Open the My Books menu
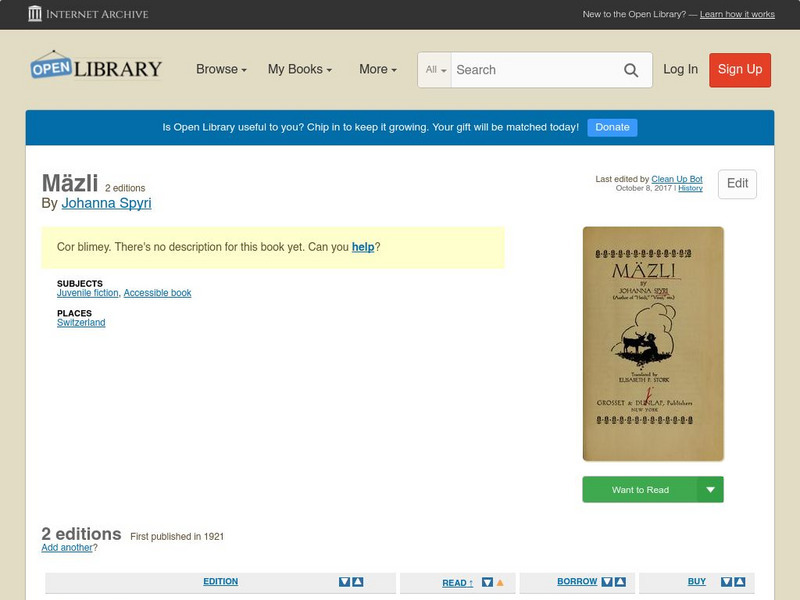 [299, 69]
